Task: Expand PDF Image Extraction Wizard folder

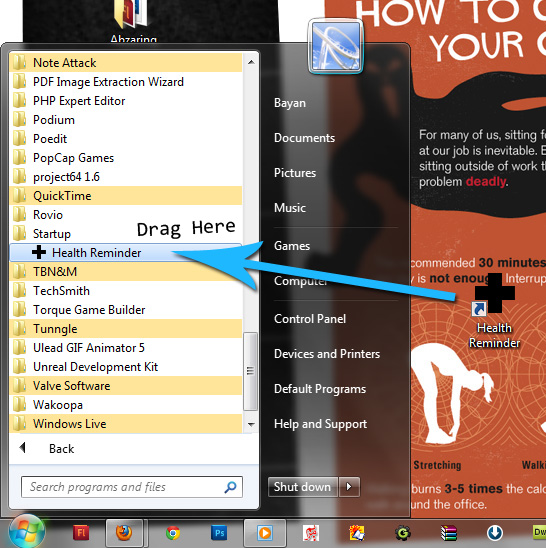Action: click(126, 82)
